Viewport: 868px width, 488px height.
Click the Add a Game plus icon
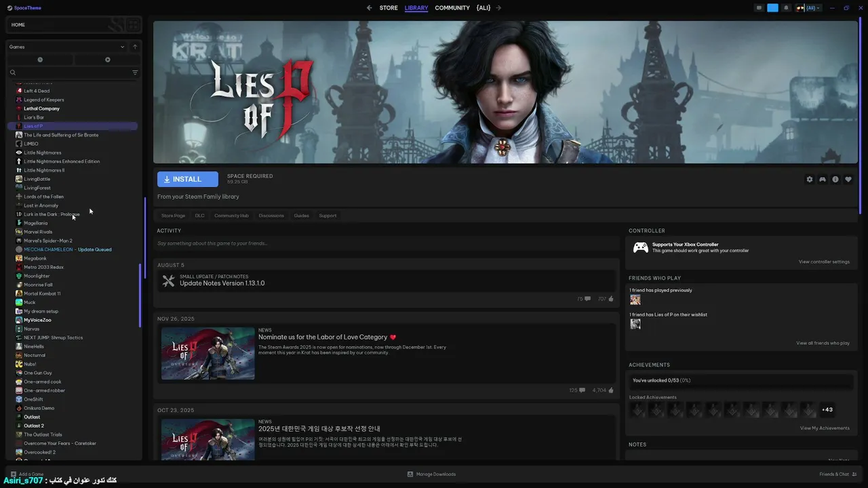pos(14,474)
